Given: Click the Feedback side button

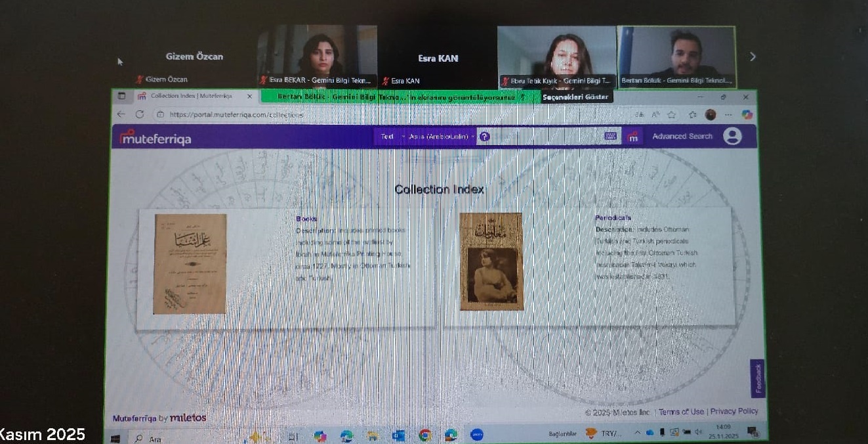Looking at the screenshot, I should (758, 378).
